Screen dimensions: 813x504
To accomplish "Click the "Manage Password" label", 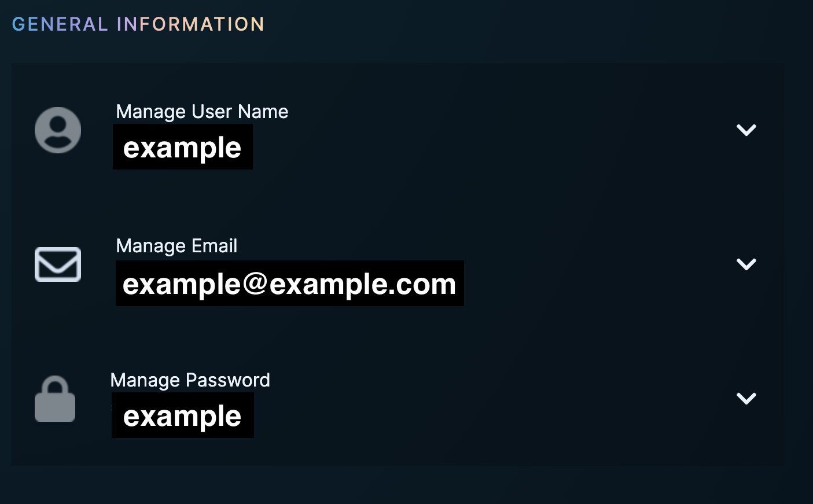I will 190,380.
